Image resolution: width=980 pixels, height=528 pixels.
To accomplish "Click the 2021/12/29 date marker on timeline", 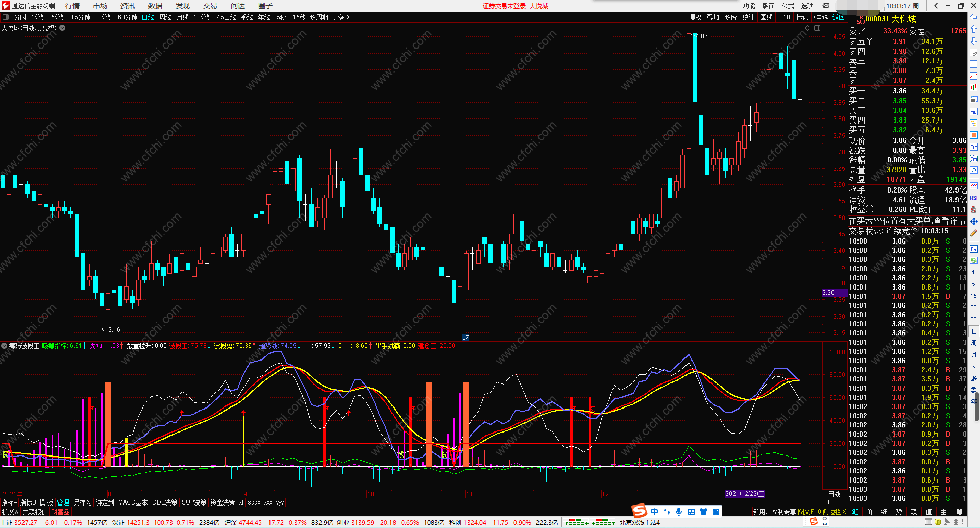I will [x=745, y=494].
